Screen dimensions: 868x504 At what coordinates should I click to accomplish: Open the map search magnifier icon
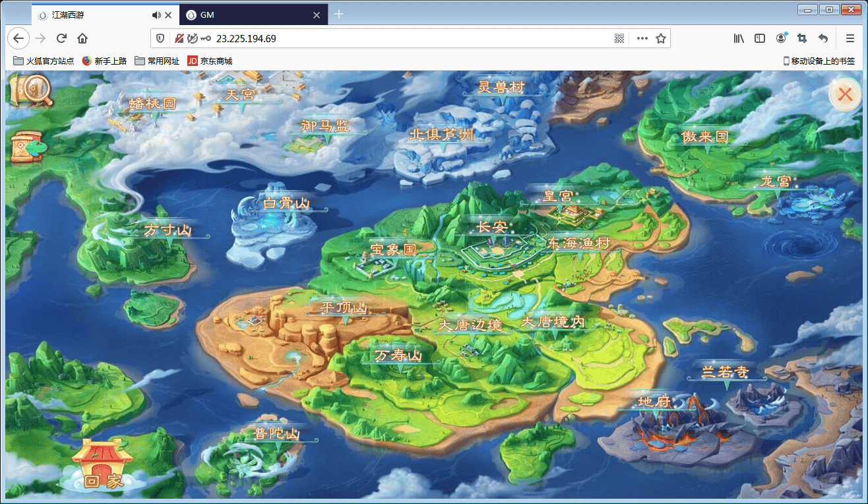pyautogui.click(x=31, y=91)
